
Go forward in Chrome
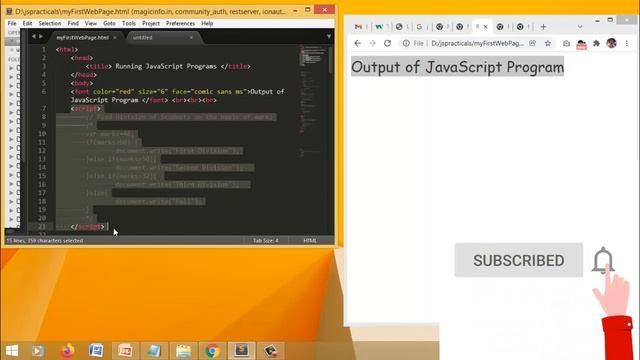pos(372,43)
